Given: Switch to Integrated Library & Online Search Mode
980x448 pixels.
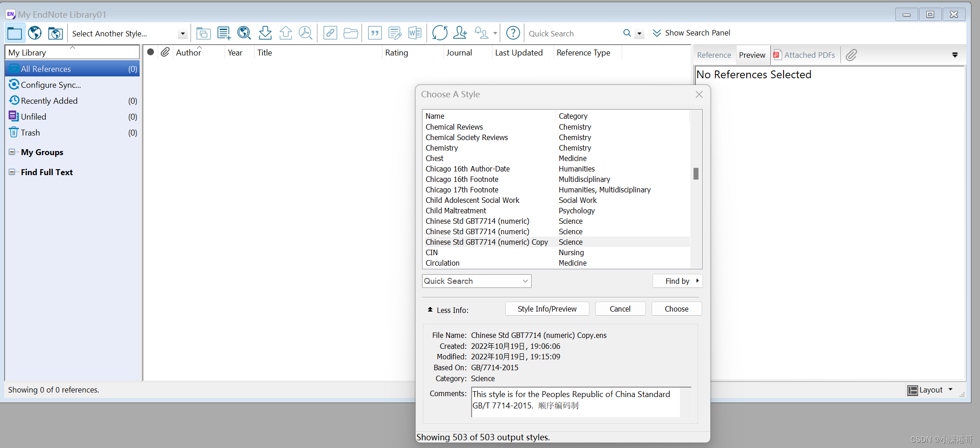Looking at the screenshot, I should click(55, 33).
